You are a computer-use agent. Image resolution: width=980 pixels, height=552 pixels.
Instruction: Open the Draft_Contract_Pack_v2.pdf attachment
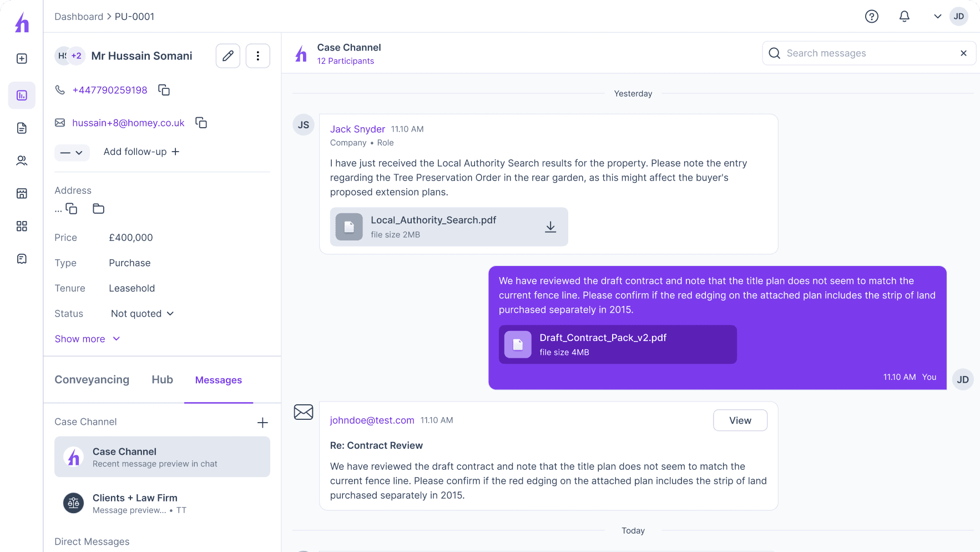click(x=618, y=344)
